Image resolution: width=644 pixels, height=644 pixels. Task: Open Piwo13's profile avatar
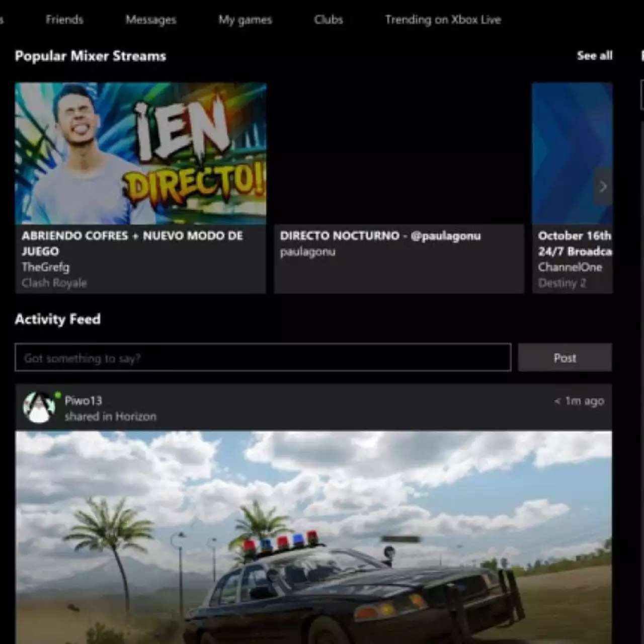[x=39, y=408]
